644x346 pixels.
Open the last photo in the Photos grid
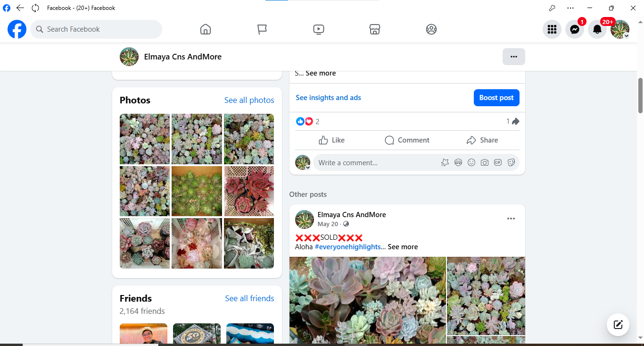pos(249,243)
